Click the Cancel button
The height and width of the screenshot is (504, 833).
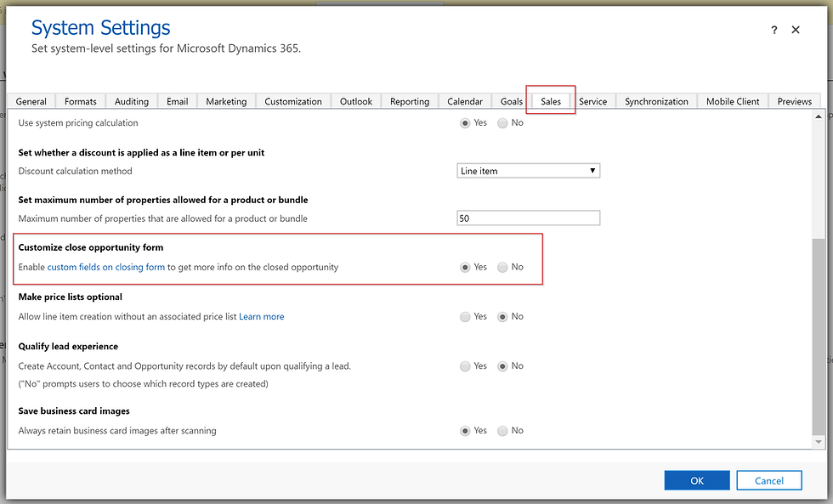tap(768, 481)
